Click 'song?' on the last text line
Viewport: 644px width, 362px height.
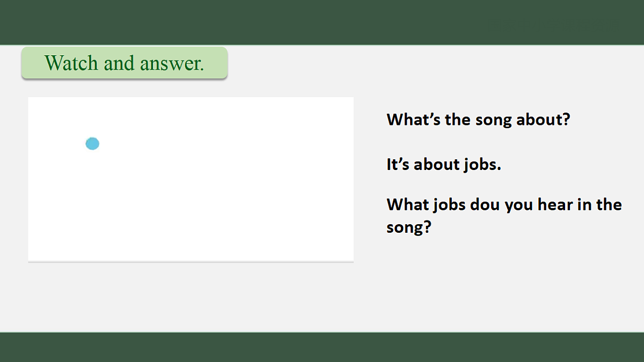pyautogui.click(x=409, y=227)
